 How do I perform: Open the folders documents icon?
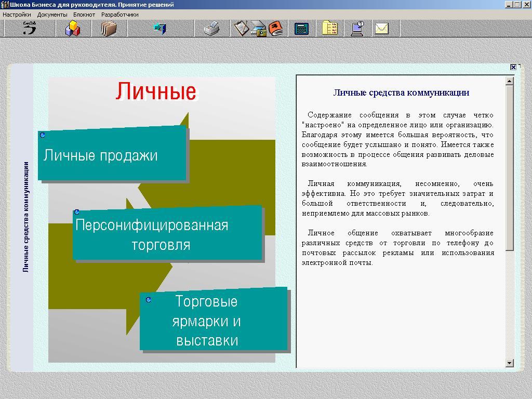[x=109, y=29]
